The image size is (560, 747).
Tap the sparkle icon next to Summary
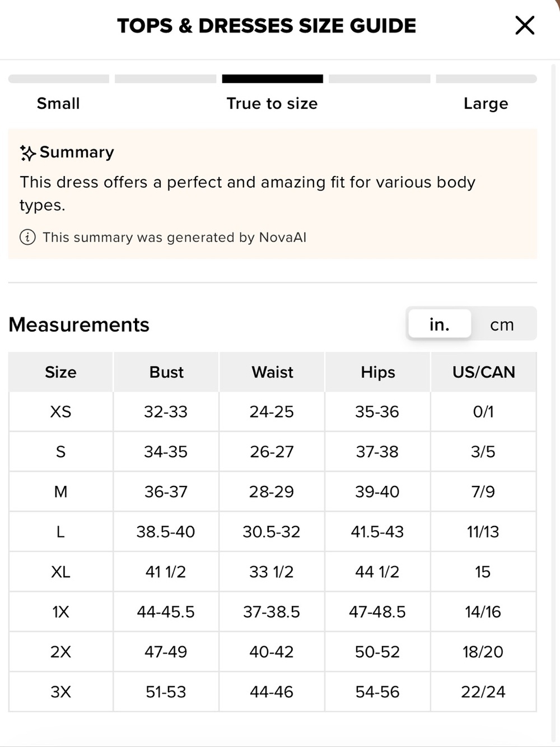click(x=27, y=153)
